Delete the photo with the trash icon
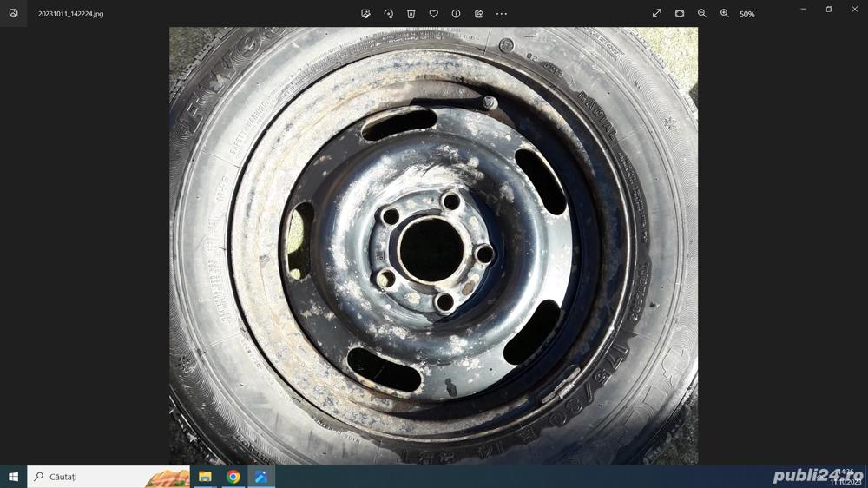 click(411, 14)
